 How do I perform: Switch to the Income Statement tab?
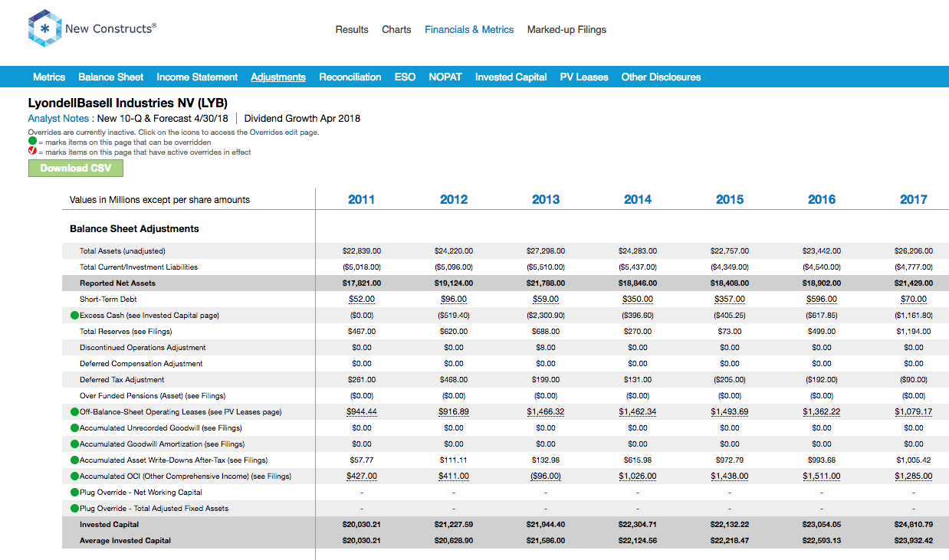coord(197,77)
